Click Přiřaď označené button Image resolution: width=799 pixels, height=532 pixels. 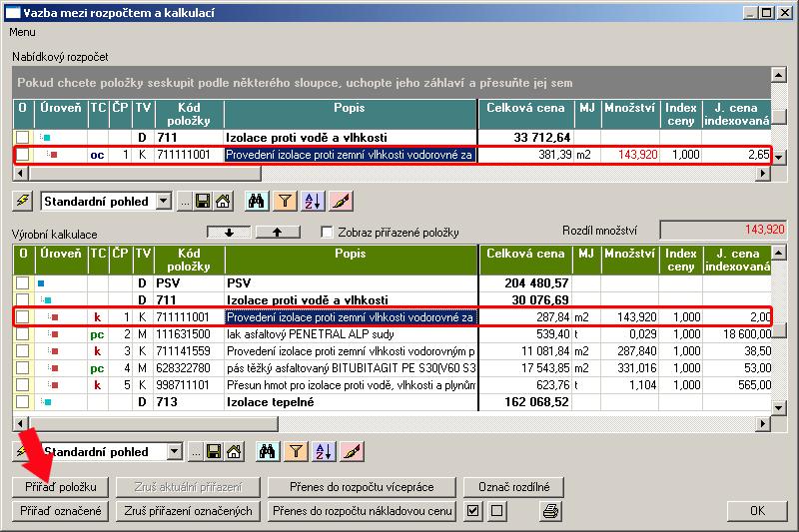(x=61, y=511)
